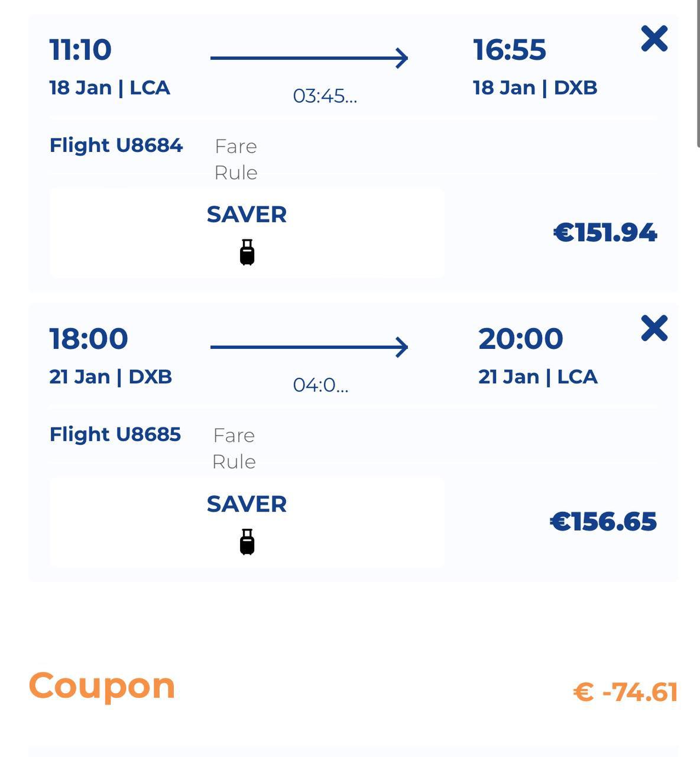
Task: Click the €151.94 outbound price
Action: pos(605,232)
